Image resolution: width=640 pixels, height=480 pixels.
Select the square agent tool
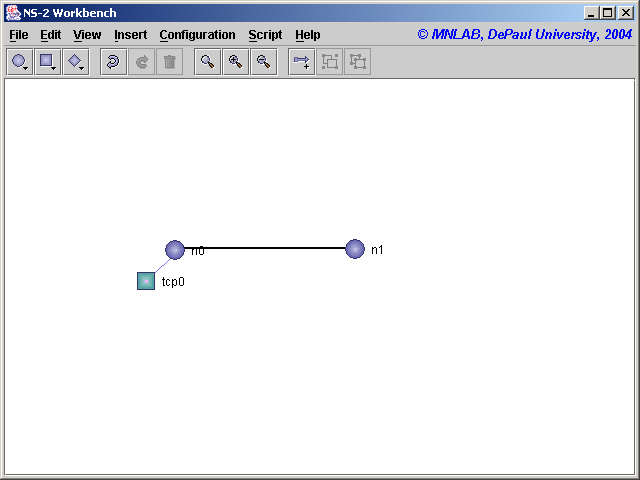(48, 62)
